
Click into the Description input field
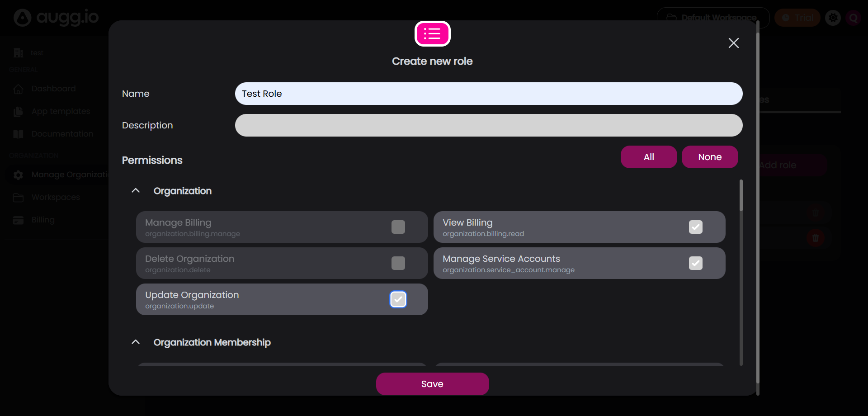pyautogui.click(x=488, y=125)
